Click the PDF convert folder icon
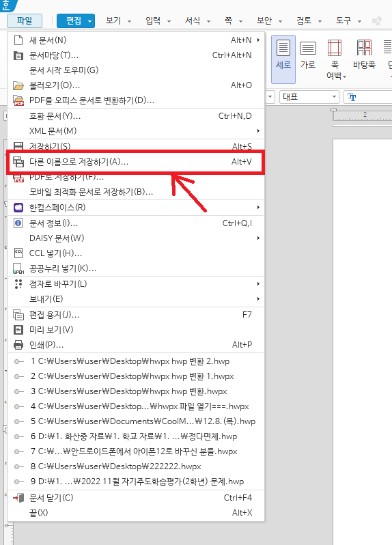 pyautogui.click(x=18, y=101)
